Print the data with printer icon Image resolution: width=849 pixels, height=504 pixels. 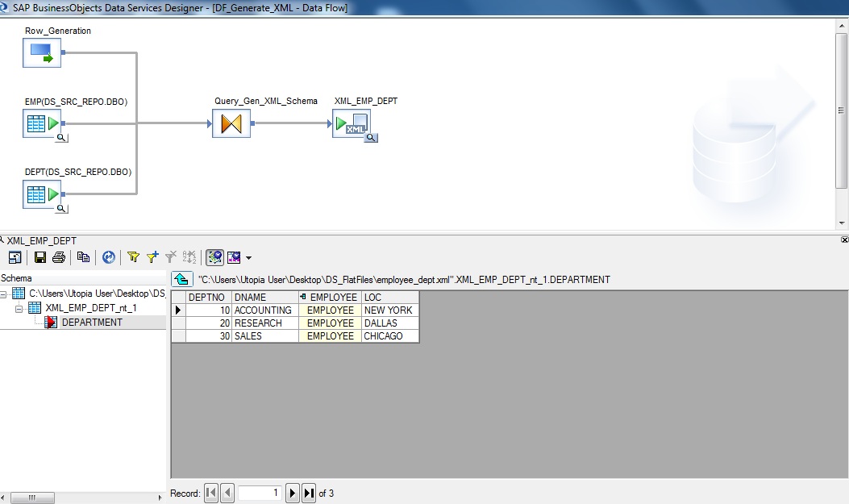(x=59, y=257)
